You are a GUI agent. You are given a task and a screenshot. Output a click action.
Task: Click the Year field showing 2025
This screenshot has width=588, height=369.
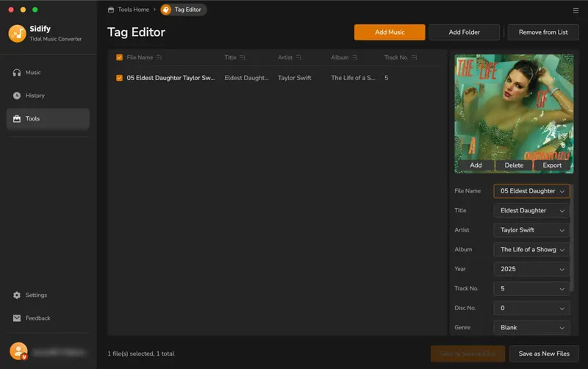click(x=531, y=269)
